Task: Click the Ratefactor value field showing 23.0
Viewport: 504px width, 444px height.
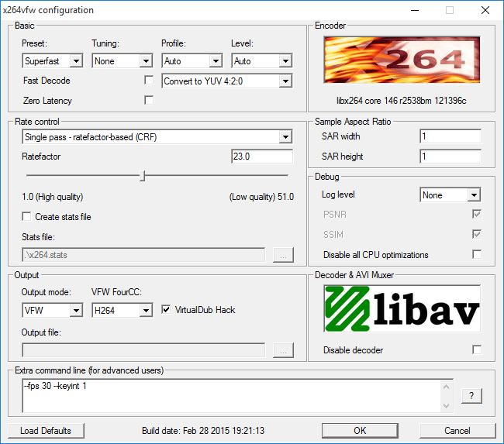Action: click(x=262, y=157)
